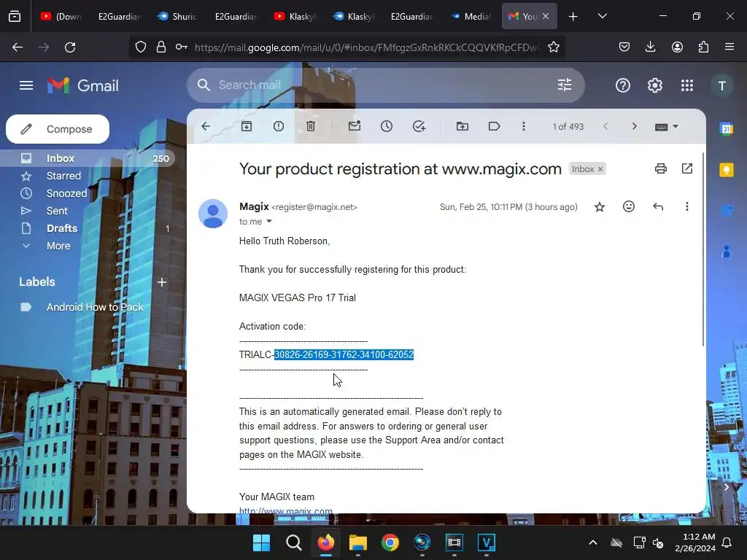The height and width of the screenshot is (560, 747).
Task: Reload the page in Firefox
Action: coord(70,47)
